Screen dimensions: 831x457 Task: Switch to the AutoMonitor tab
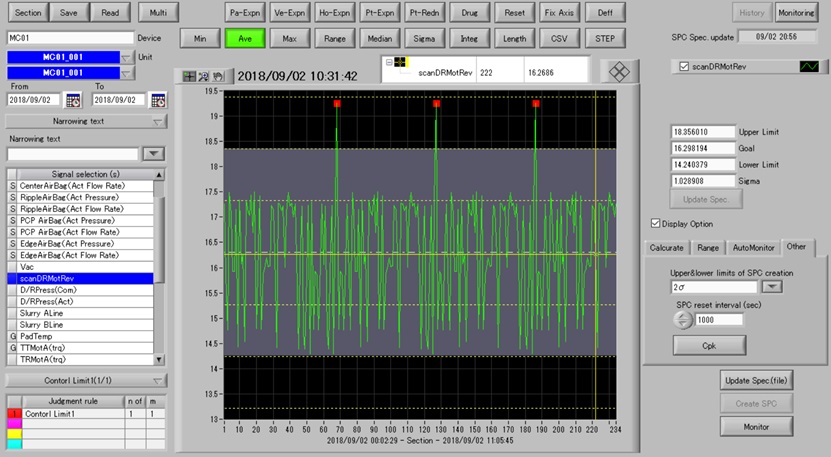[x=753, y=248]
